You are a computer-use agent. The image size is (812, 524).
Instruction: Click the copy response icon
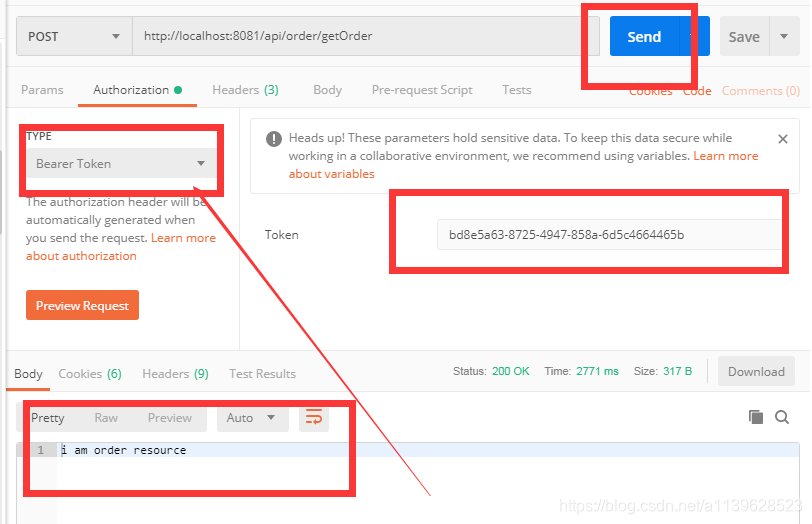[756, 417]
